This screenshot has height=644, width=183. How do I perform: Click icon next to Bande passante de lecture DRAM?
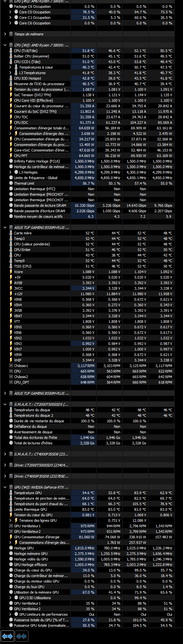point(11,205)
